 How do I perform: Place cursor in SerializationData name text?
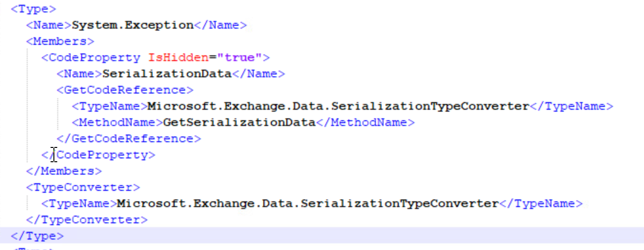(x=167, y=74)
